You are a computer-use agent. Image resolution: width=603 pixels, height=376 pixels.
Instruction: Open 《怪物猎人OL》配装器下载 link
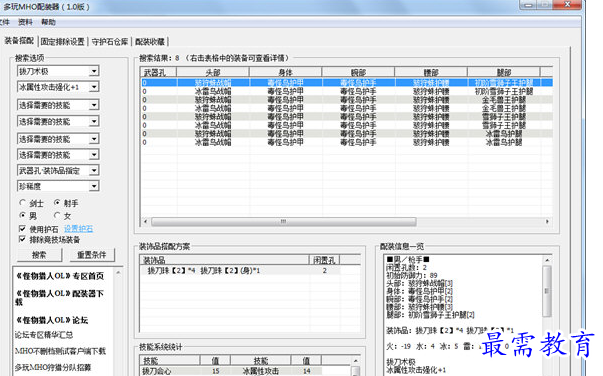click(60, 298)
